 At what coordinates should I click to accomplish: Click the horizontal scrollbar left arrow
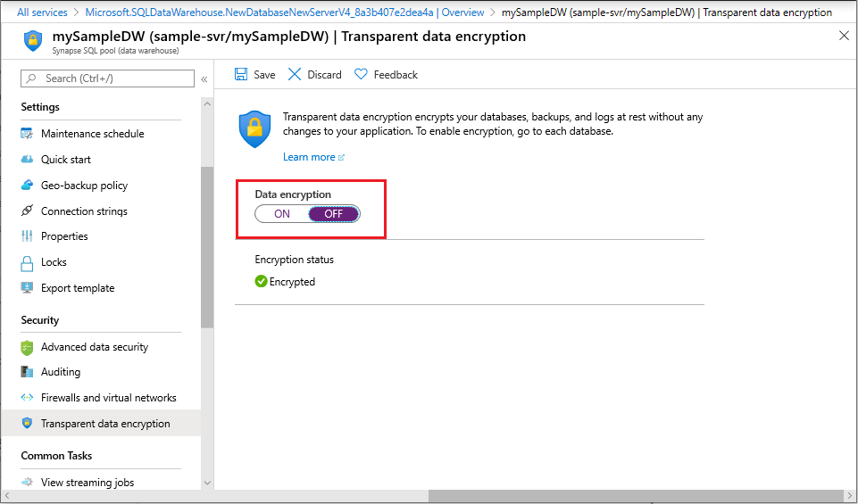[6, 496]
